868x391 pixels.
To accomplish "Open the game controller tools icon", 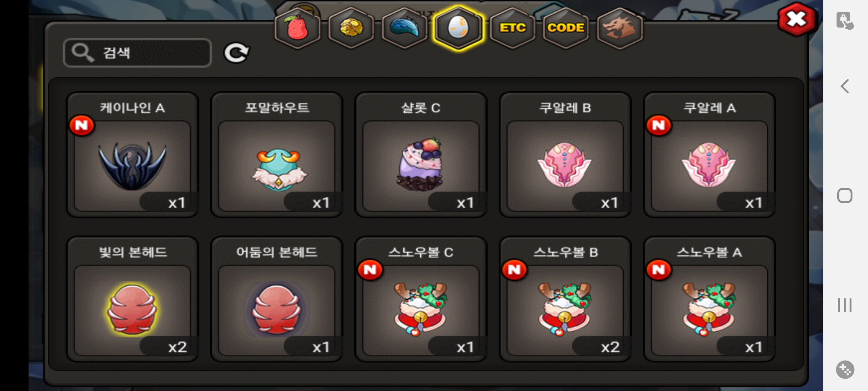I will [845, 370].
